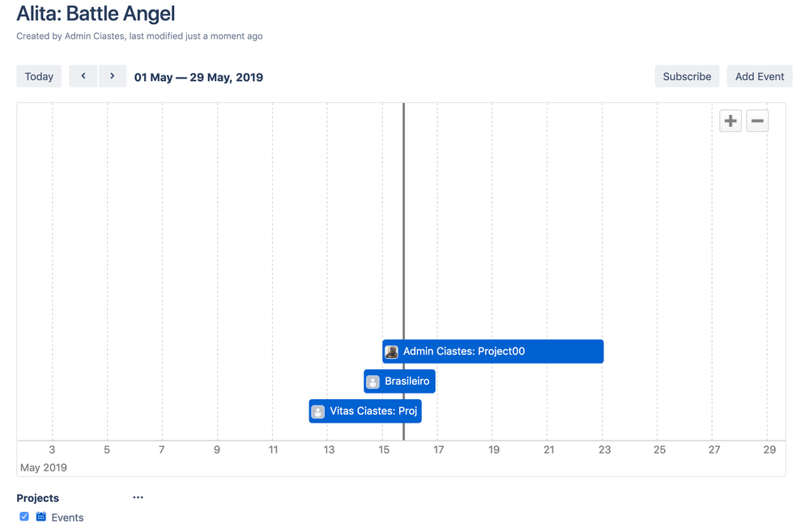The image size is (809, 532).
Task: Open Projects options via the ellipsis icon
Action: (x=138, y=497)
